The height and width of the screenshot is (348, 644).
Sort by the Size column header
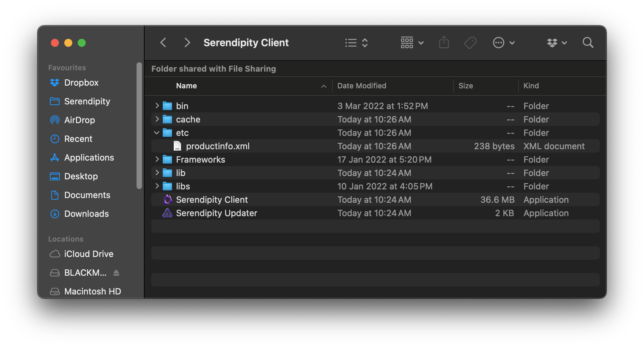tap(466, 86)
